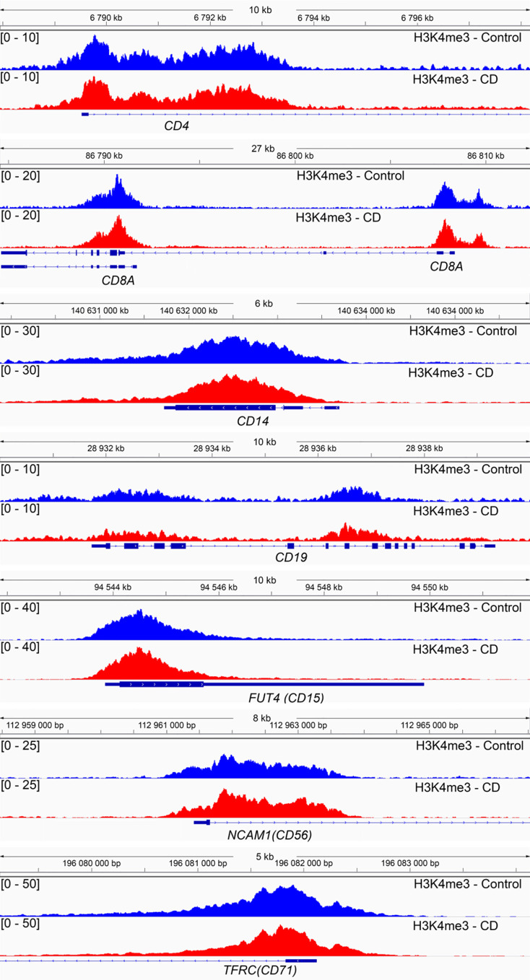Image resolution: width=530 pixels, height=980 pixels.
Task: Click the 86 810 kb coordinate label
Action: coord(486,155)
